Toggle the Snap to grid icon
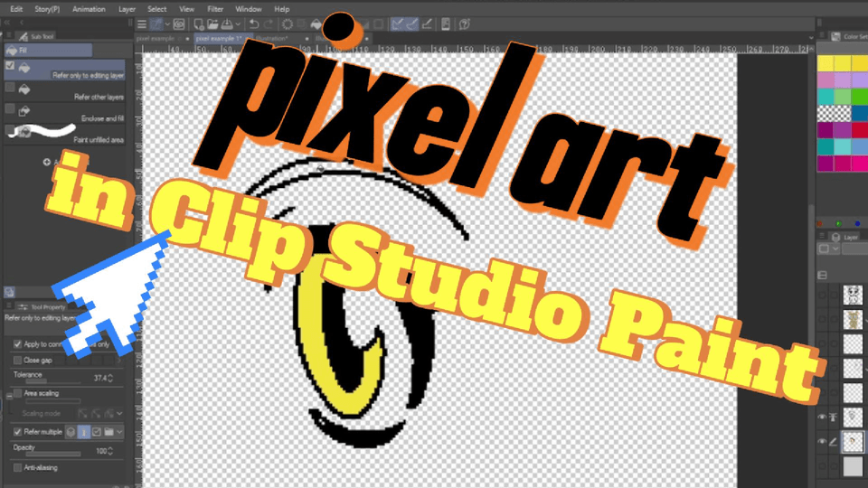Image resolution: width=868 pixels, height=488 pixels. point(427,24)
